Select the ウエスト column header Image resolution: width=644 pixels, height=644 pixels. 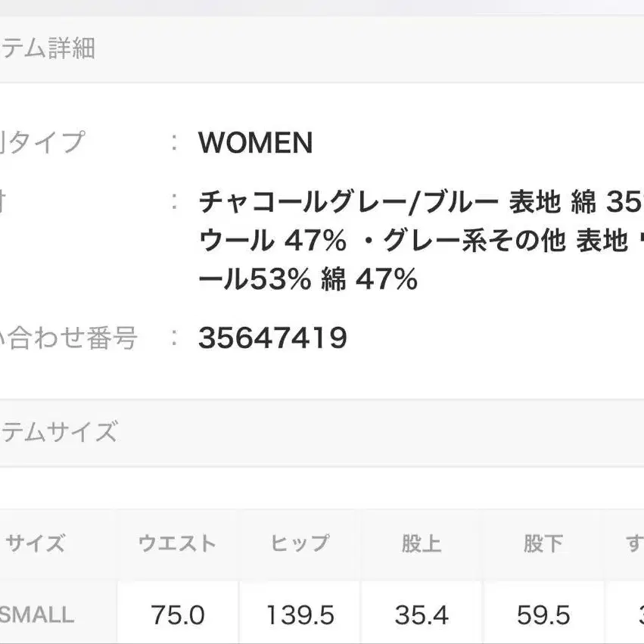click(x=177, y=543)
